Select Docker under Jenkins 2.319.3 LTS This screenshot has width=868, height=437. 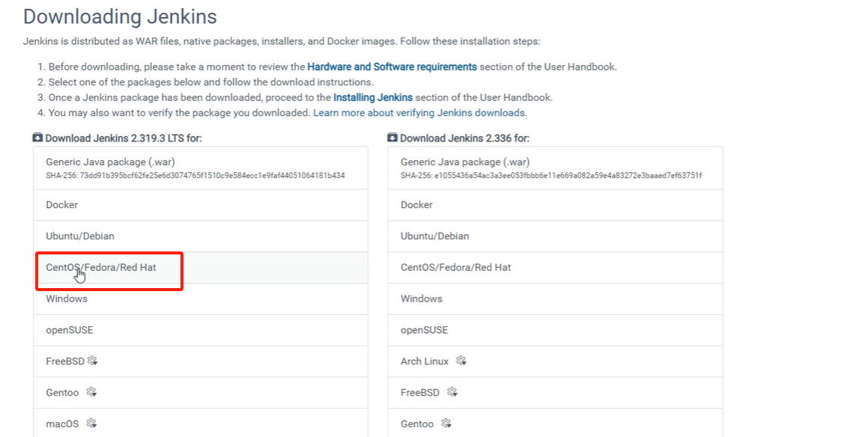click(x=201, y=205)
